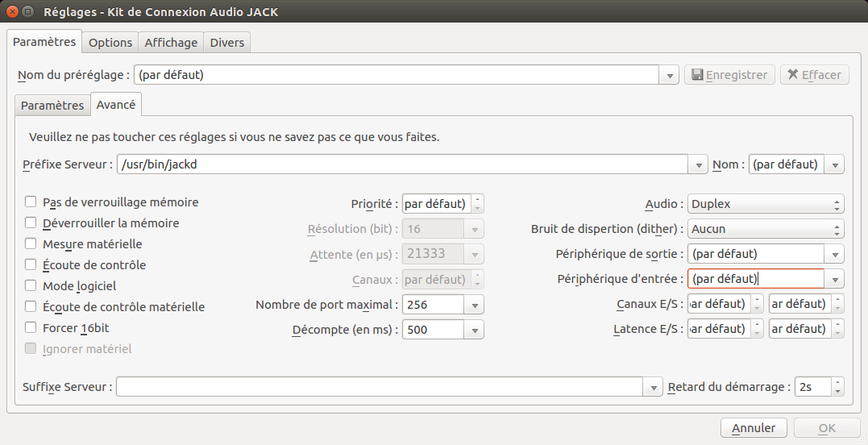Click the Suffixe Serveur text field
The width and height of the screenshot is (868, 445).
[379, 387]
